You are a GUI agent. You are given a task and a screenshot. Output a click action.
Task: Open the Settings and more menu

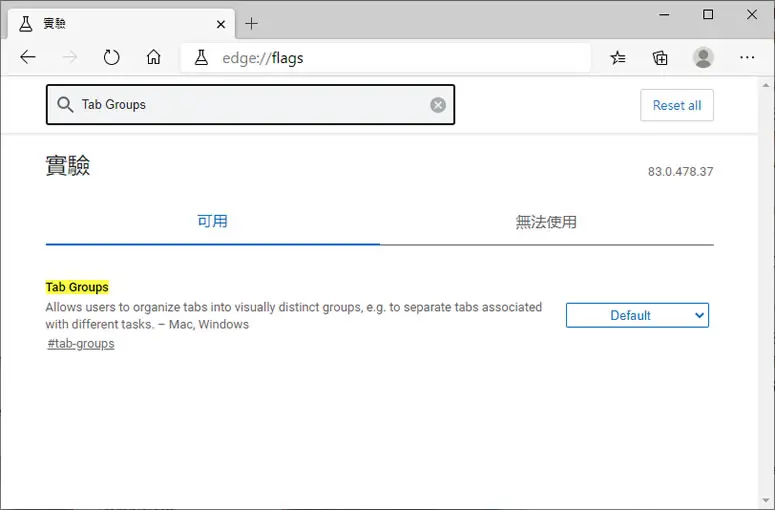747,57
